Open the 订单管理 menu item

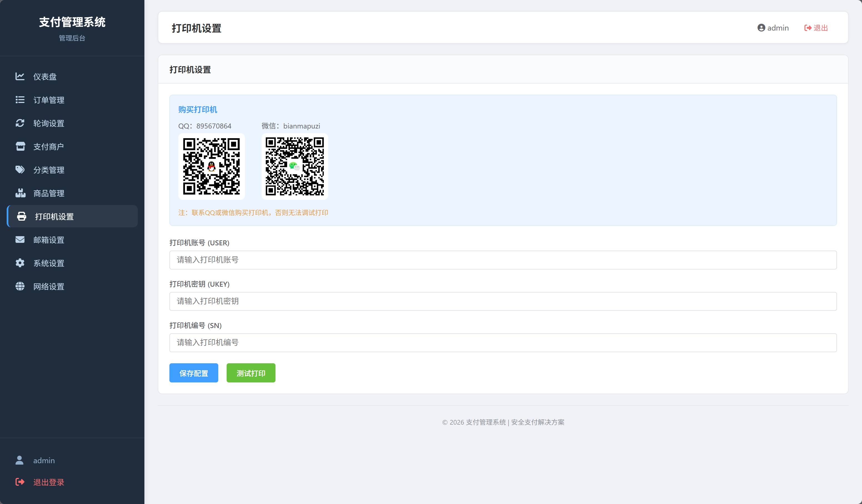[72, 100]
